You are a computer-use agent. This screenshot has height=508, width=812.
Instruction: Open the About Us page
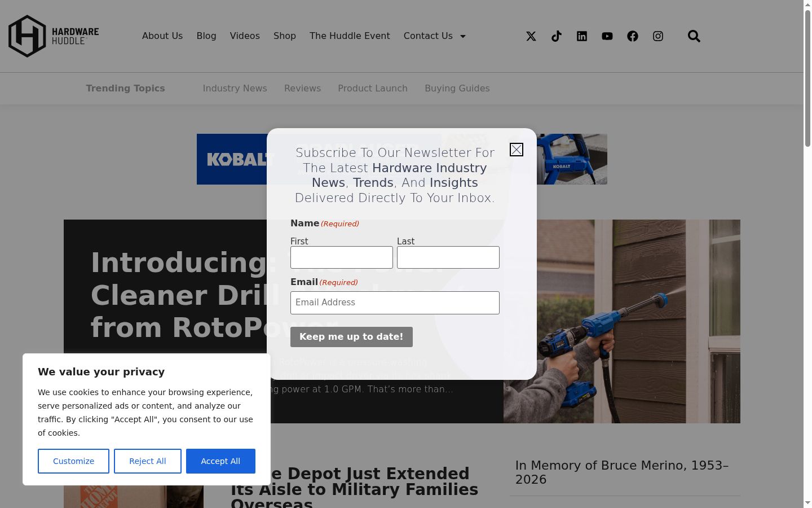tap(162, 36)
